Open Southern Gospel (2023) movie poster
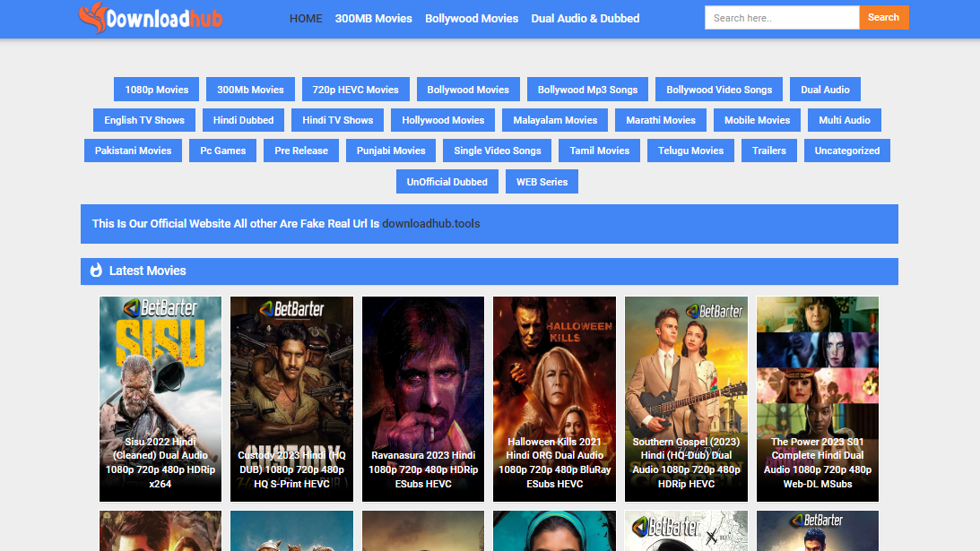 [x=686, y=400]
